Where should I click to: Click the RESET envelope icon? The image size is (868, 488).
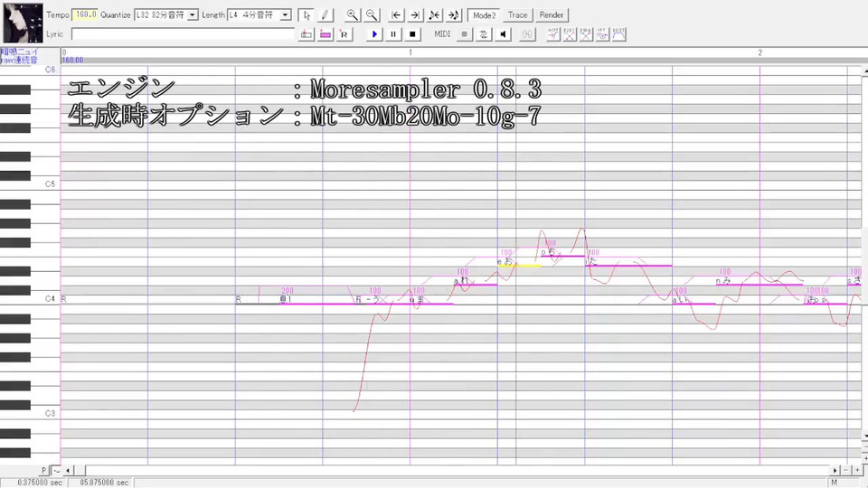click(x=618, y=34)
